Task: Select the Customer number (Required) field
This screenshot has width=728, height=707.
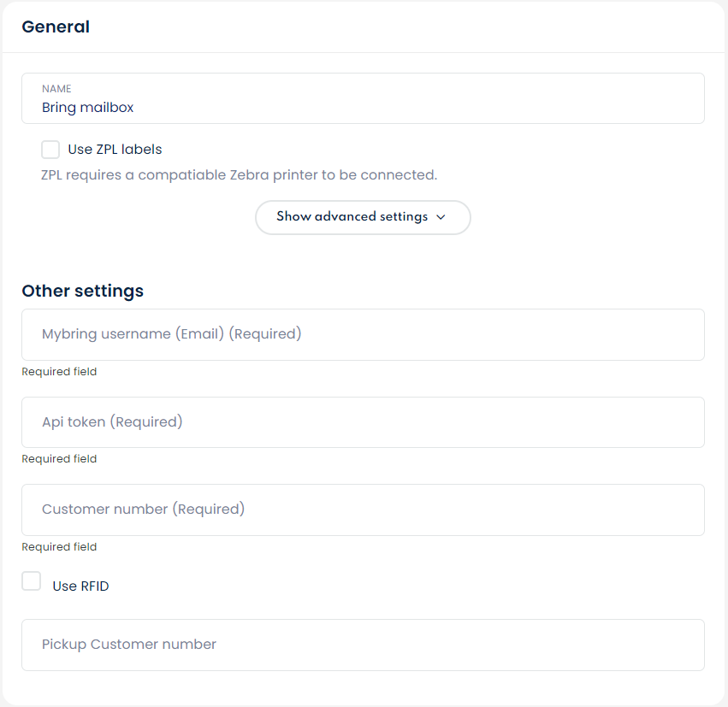Action: (x=363, y=510)
